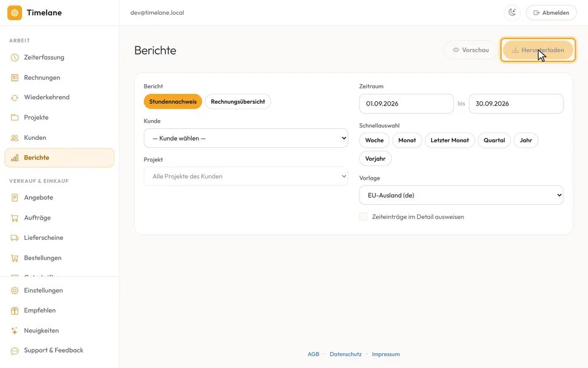Viewport: 588px width, 368px height.
Task: Click the Lieferscheine truck icon
Action: coord(15,238)
